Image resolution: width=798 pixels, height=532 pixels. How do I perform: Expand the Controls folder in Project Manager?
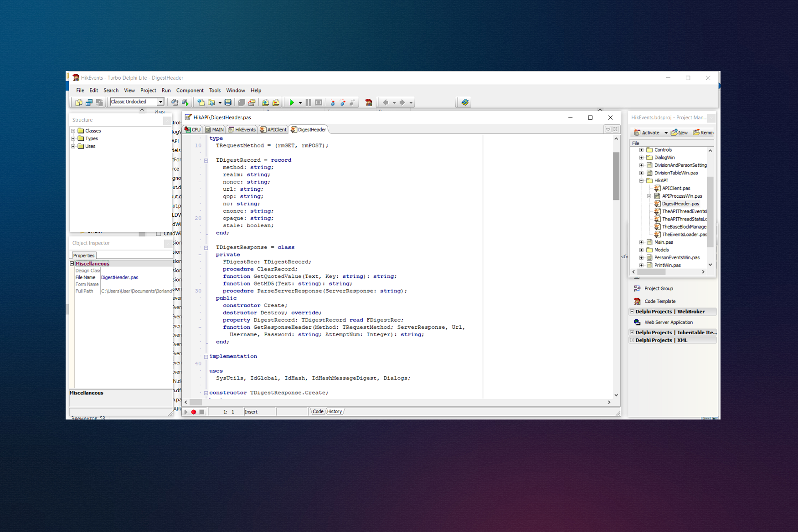click(641, 150)
